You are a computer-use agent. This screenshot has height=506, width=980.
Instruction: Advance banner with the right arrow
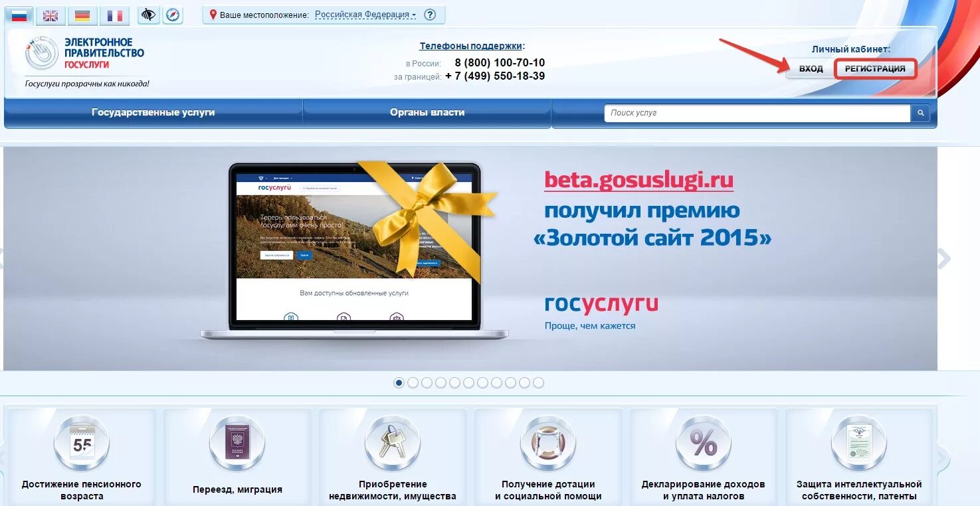coord(944,259)
